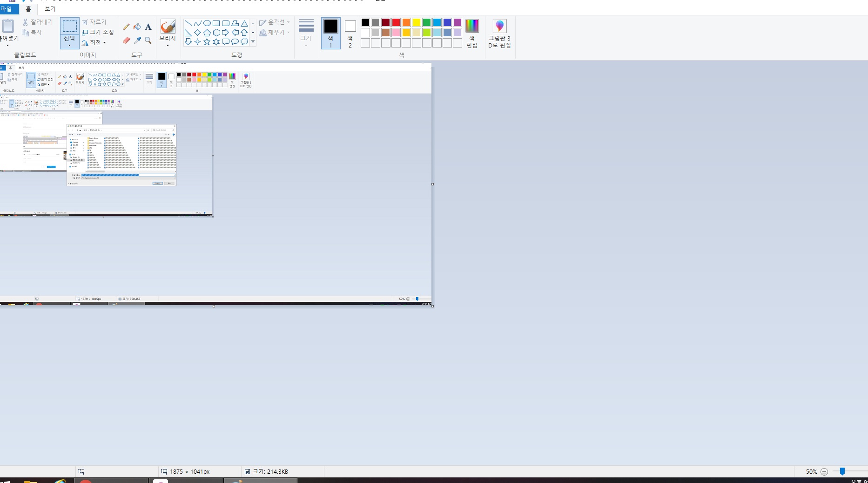868x483 pixels.
Task: Click the 잘라내기 (cut) scissors button
Action: pos(38,22)
